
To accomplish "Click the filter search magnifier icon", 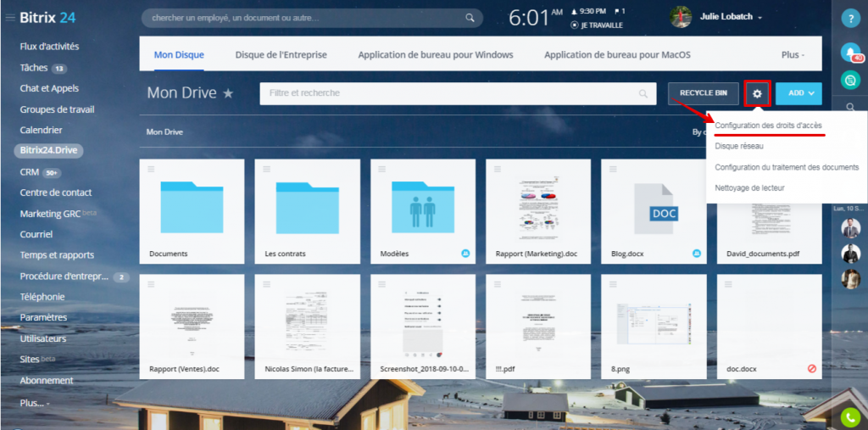I will click(x=643, y=93).
